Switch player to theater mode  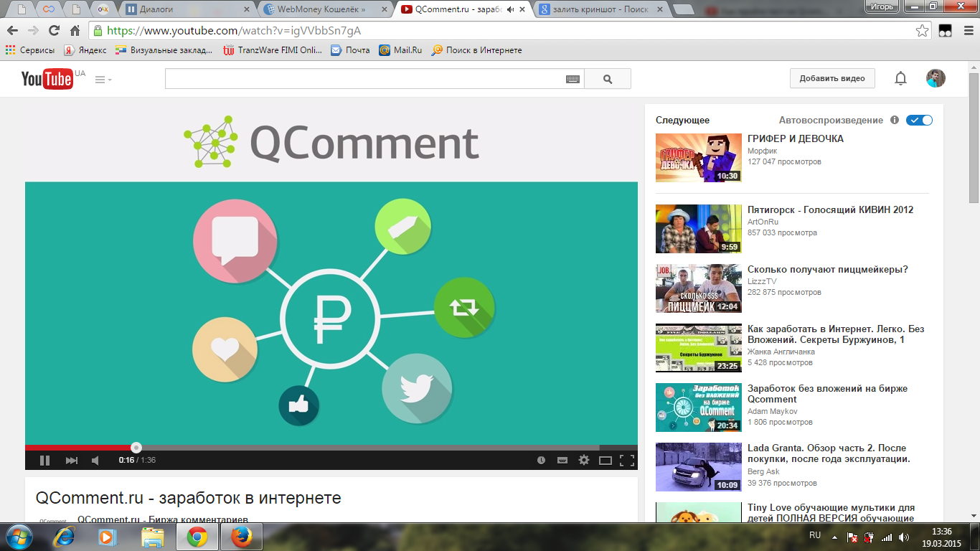[606, 460]
